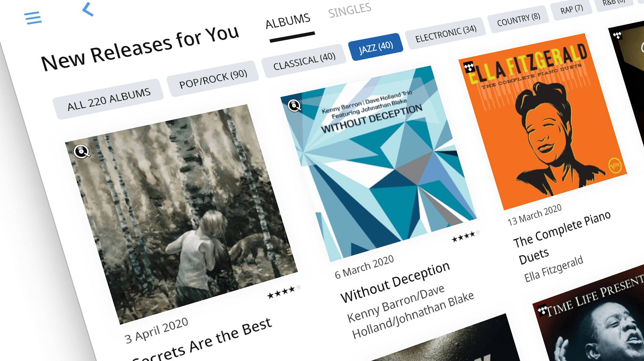The image size is (644, 361).
Task: Select the Rap (7) genre chip
Action: pyautogui.click(x=572, y=9)
